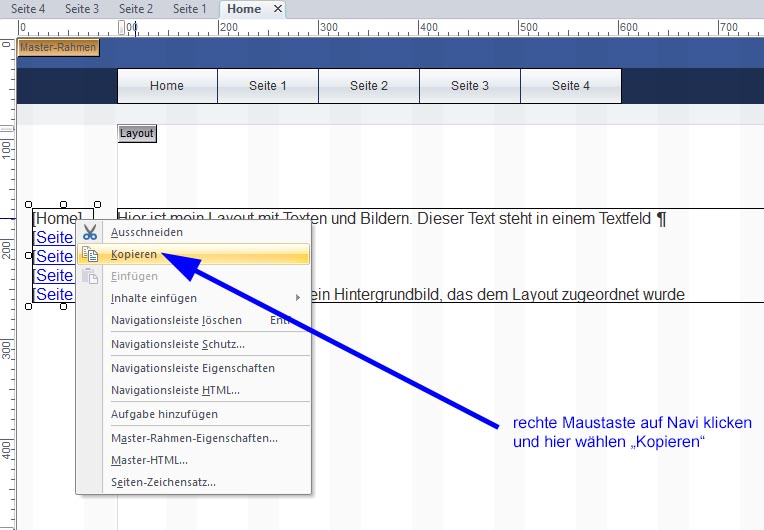Screen dimensions: 764x530
Task: Choose Kopieren from the context menu
Action: (134, 255)
